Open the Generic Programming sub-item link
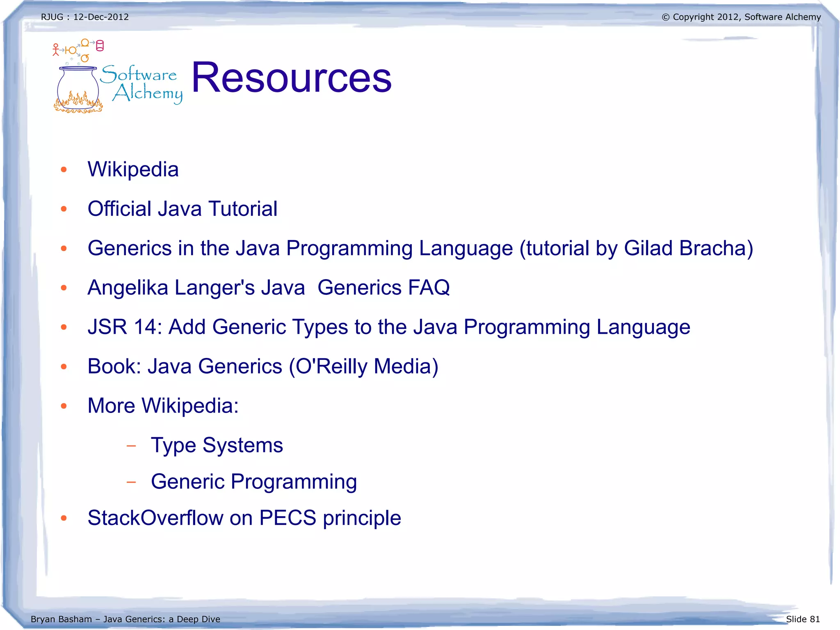Image resolution: width=840 pixels, height=630 pixels. click(253, 481)
